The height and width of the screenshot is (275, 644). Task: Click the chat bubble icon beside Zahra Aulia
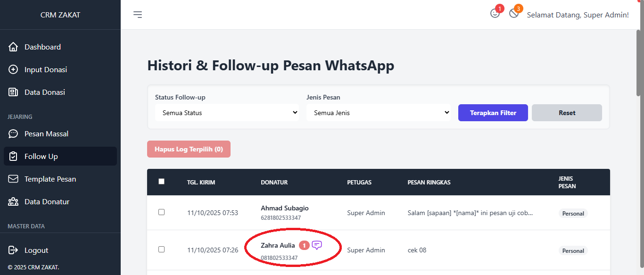[317, 245]
